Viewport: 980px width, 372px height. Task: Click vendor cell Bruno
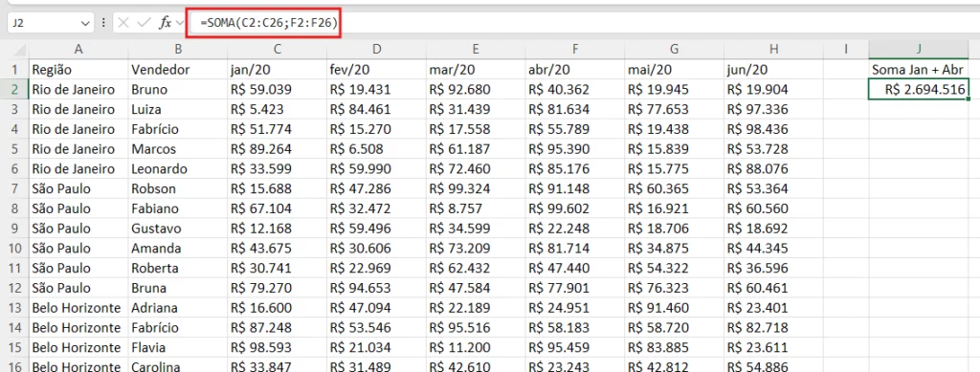pyautogui.click(x=177, y=89)
